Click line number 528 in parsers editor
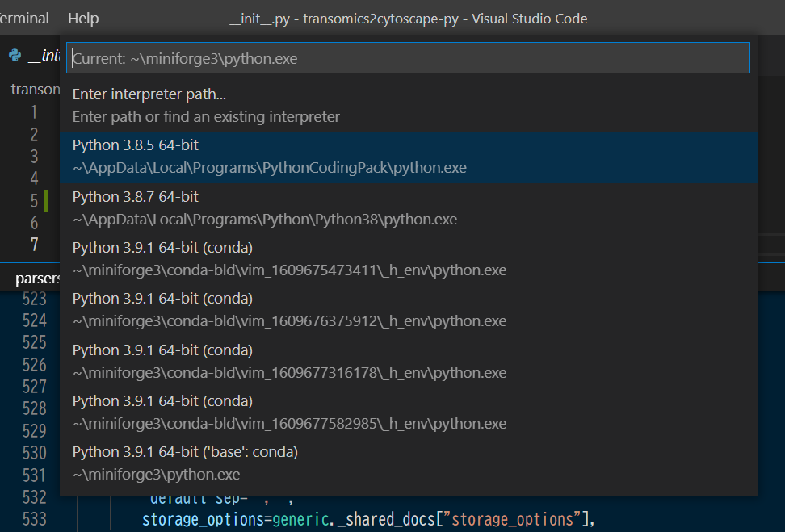 click(35, 408)
